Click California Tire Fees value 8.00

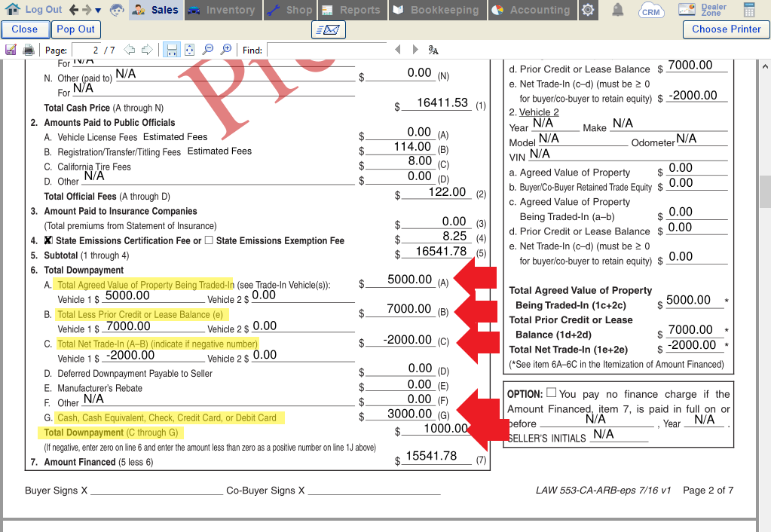pos(420,161)
